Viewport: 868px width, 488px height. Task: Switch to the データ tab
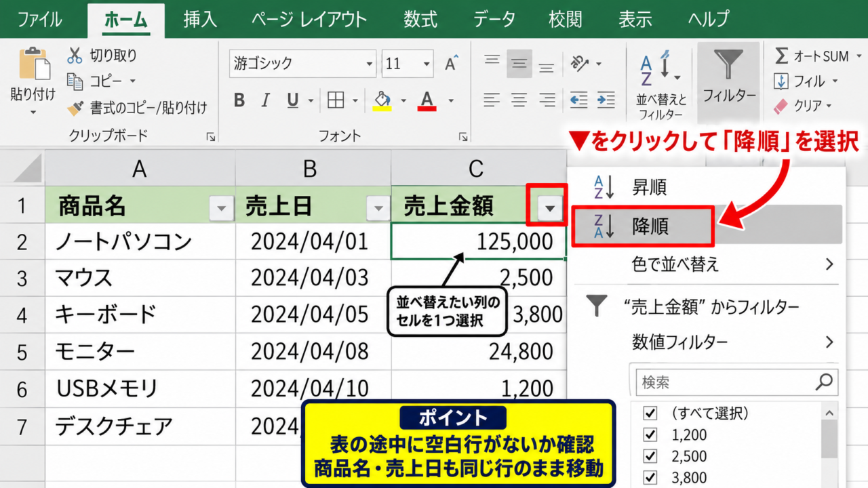tap(494, 19)
